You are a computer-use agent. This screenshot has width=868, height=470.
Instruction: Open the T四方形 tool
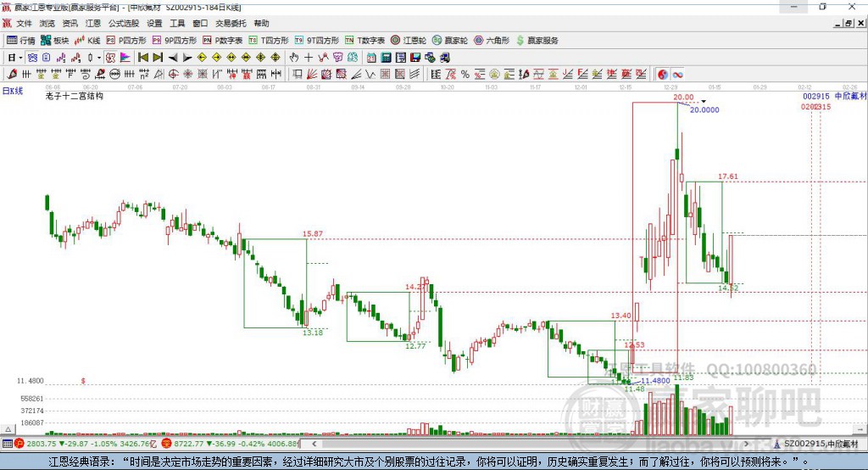pyautogui.click(x=269, y=41)
